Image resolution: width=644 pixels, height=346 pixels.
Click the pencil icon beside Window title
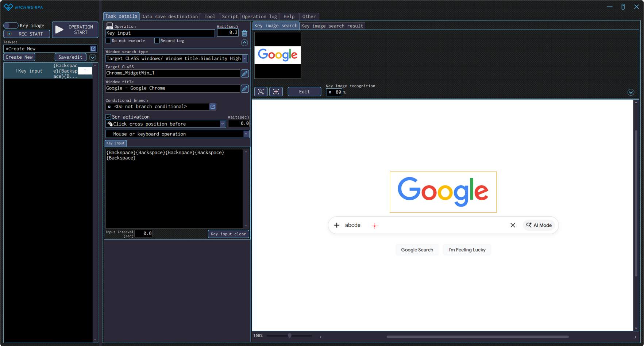point(245,89)
